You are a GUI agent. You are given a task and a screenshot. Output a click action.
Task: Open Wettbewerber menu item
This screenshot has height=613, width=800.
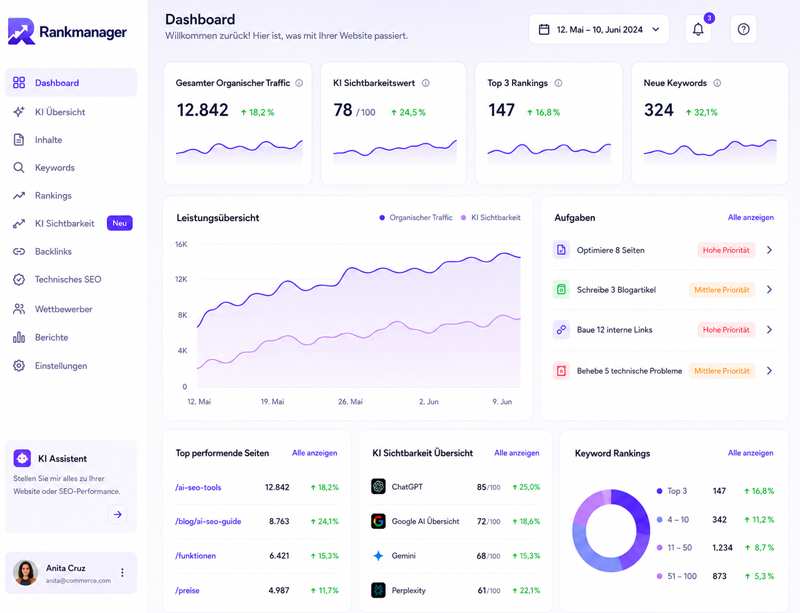coord(71,309)
